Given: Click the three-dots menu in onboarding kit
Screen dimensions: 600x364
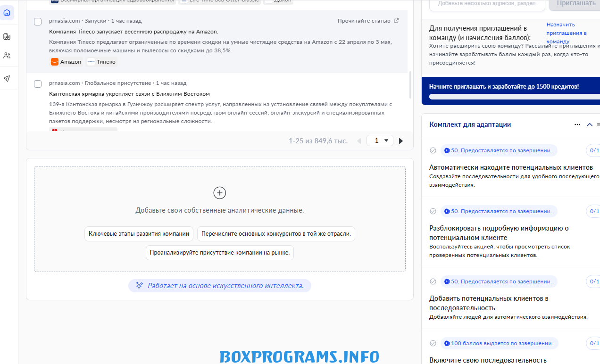Looking at the screenshot, I should pyautogui.click(x=577, y=125).
